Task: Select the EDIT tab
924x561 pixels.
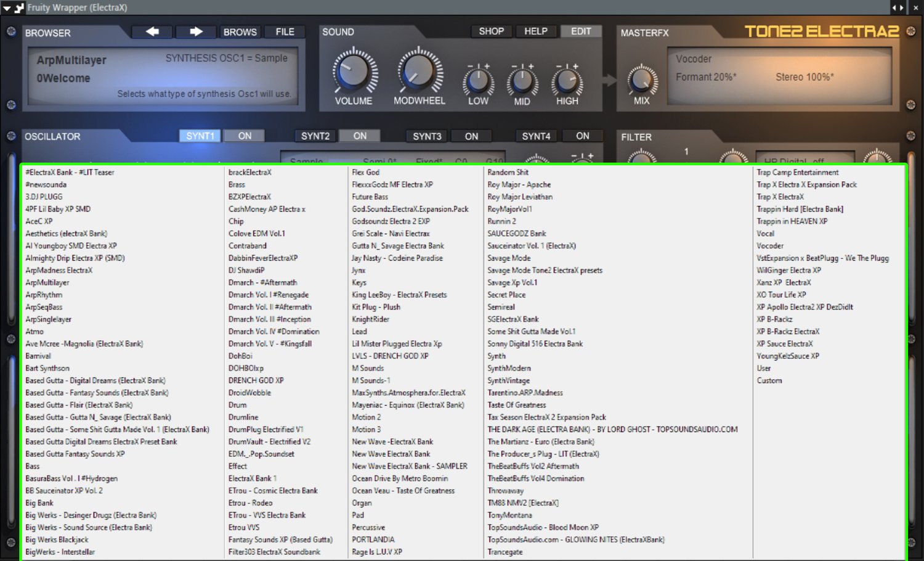Action: pos(581,31)
